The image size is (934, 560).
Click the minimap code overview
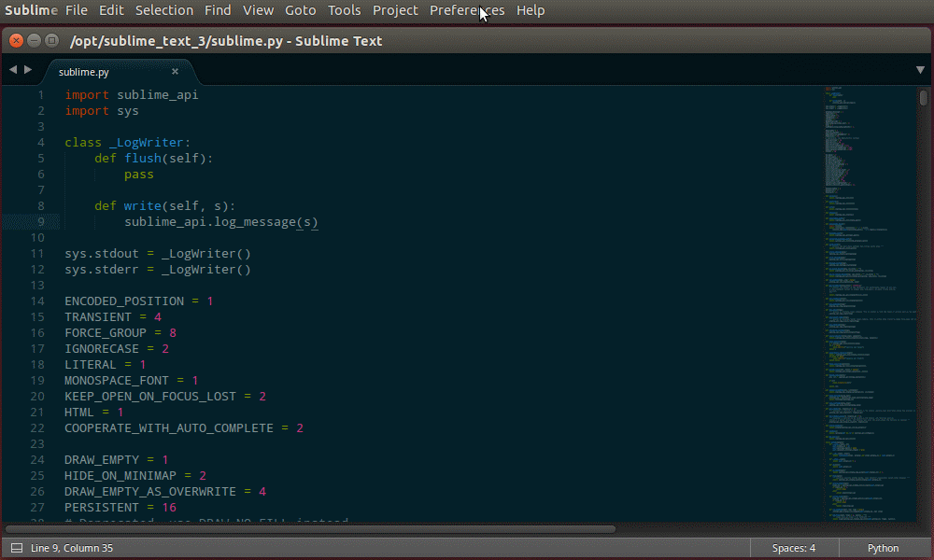tap(870, 303)
